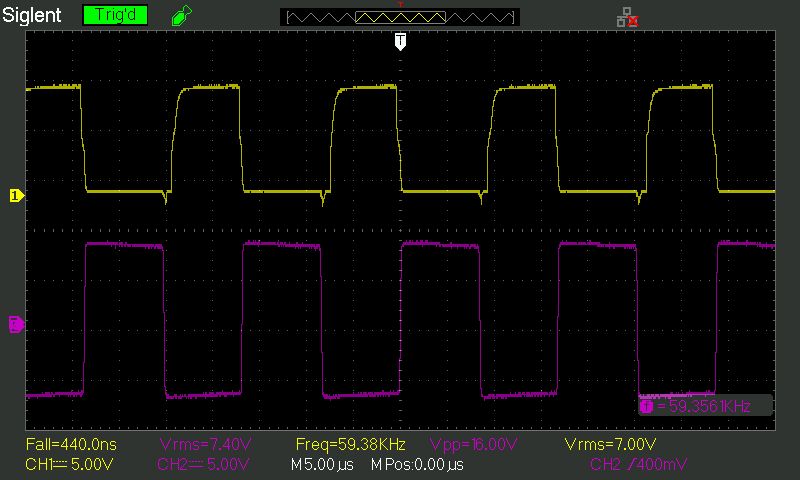The height and width of the screenshot is (480, 800).
Task: Select the Vpp=16.00V measurement
Action: pyautogui.click(x=473, y=444)
